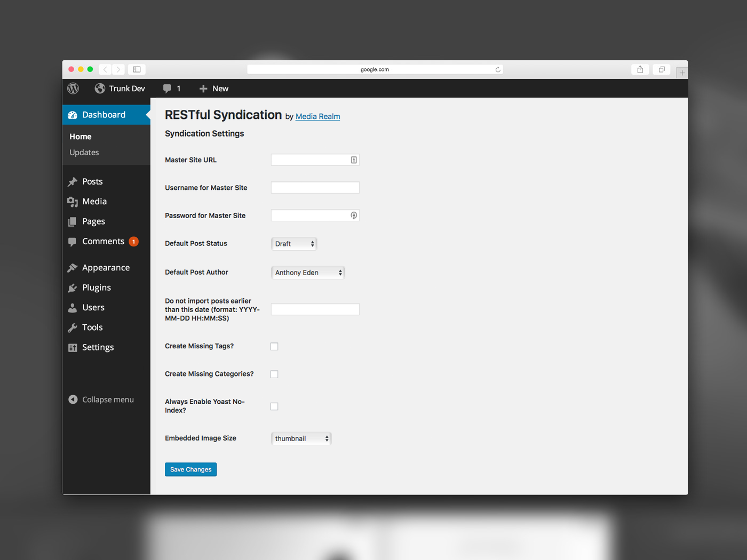Click the Master Site URL field

[x=310, y=160]
